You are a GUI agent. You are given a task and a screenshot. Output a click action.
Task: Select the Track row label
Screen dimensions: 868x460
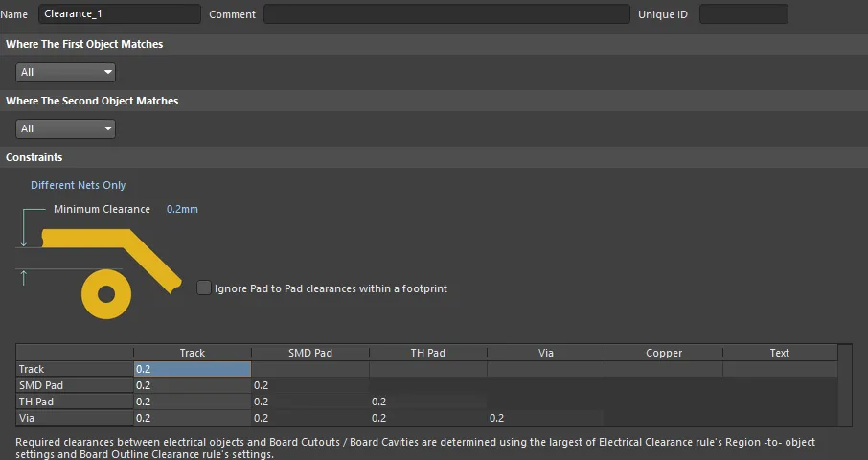(x=75, y=369)
